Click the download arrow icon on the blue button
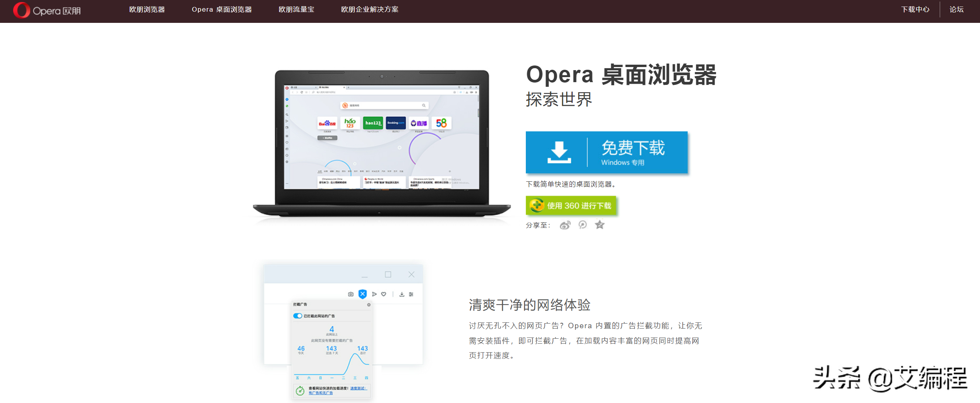The height and width of the screenshot is (403, 980). pos(559,152)
